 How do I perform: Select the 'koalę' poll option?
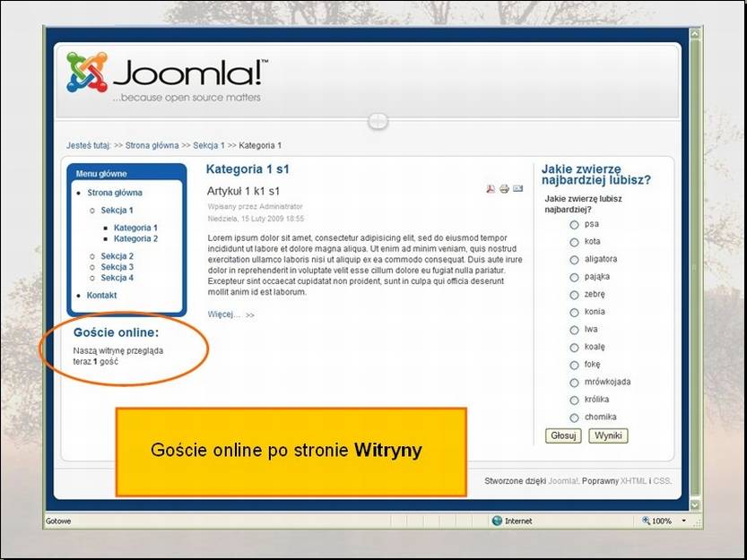click(x=575, y=348)
